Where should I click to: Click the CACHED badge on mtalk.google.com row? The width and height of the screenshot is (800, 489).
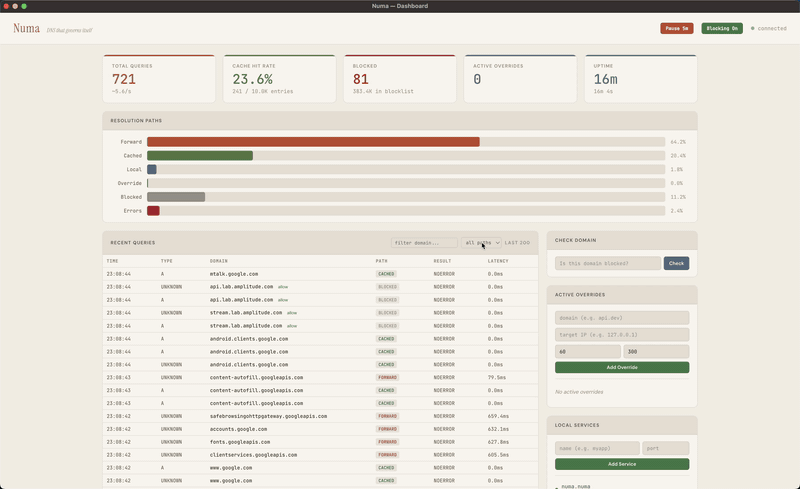(386, 274)
